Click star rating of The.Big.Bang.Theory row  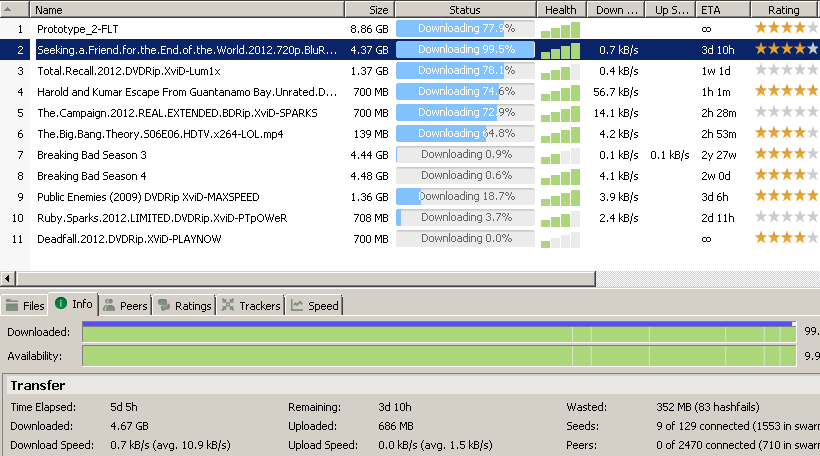pos(787,133)
